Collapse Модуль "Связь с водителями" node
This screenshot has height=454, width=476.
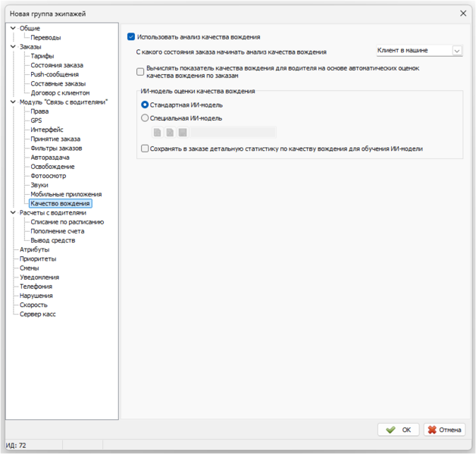[13, 102]
